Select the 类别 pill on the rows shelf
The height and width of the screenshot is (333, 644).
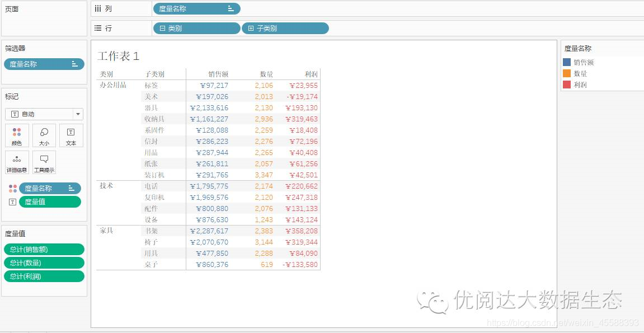pos(197,29)
